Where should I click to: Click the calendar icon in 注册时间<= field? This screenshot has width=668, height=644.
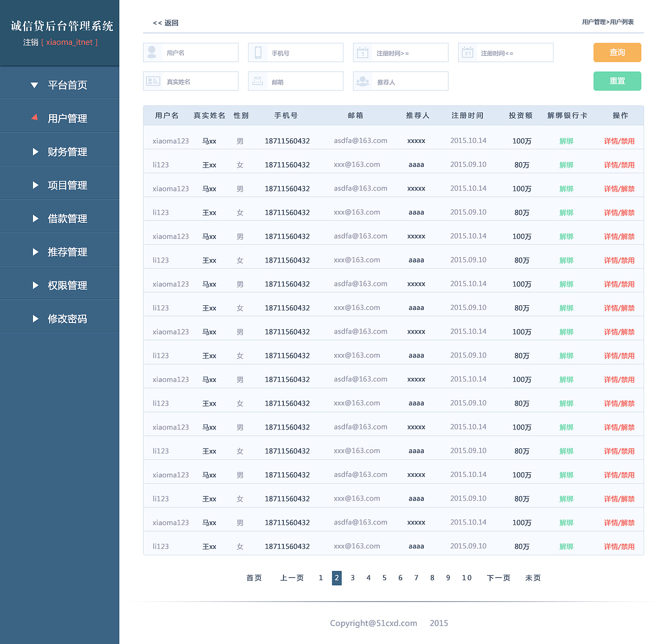tap(468, 52)
